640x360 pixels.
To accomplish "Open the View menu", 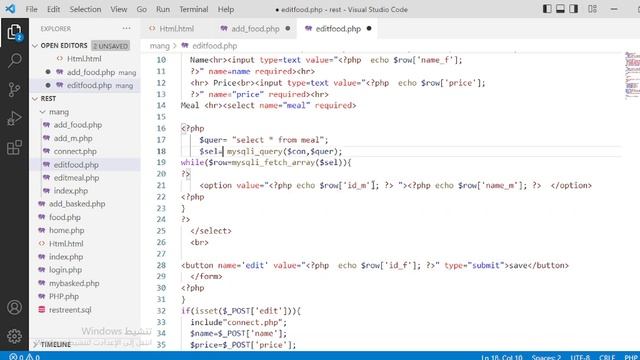I will pyautogui.click(x=118, y=9).
